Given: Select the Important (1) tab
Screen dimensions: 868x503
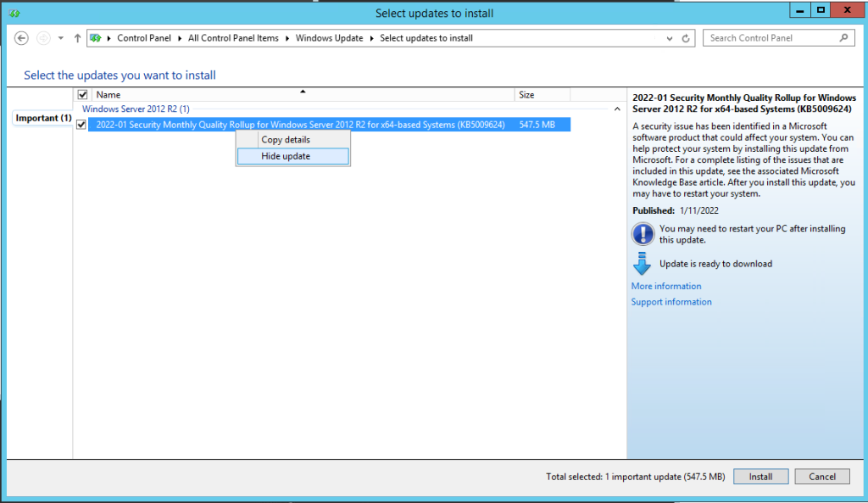Looking at the screenshot, I should coord(43,118).
